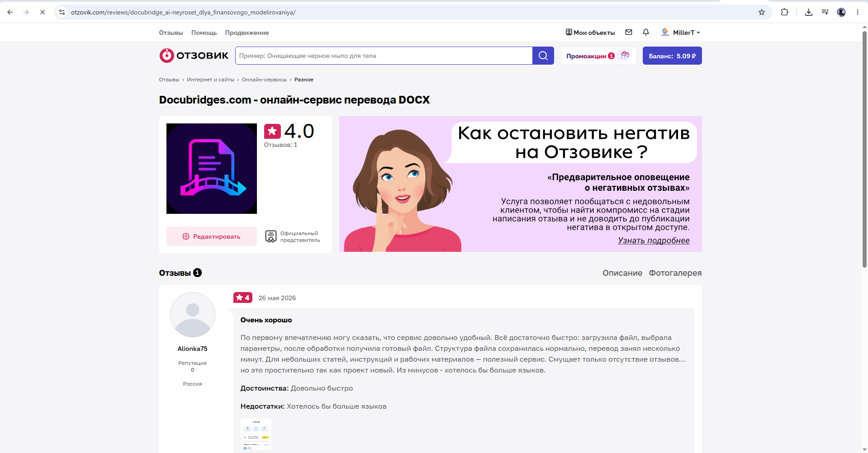
Task: Click the site information icon in address bar
Action: point(62,12)
